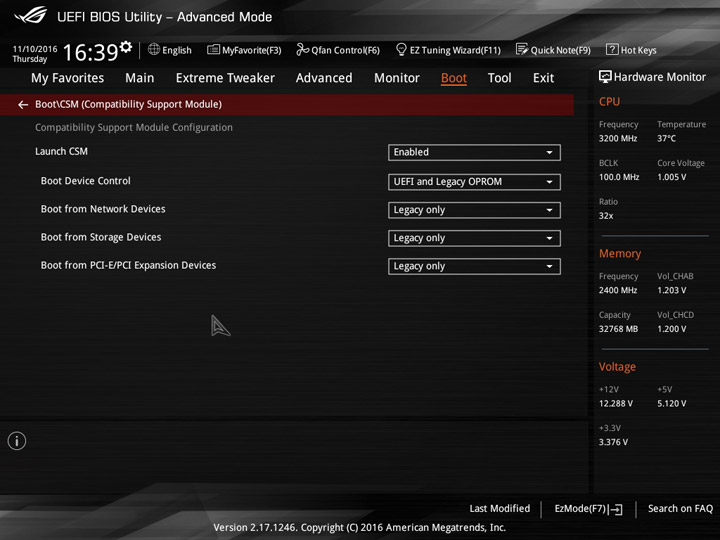The height and width of the screenshot is (540, 720).
Task: Click the language globe icon
Action: point(154,49)
